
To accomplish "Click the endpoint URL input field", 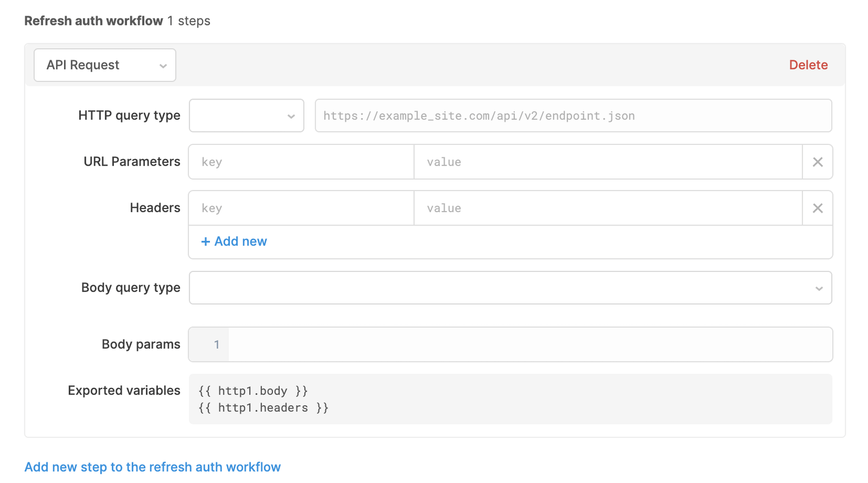I will coord(573,116).
